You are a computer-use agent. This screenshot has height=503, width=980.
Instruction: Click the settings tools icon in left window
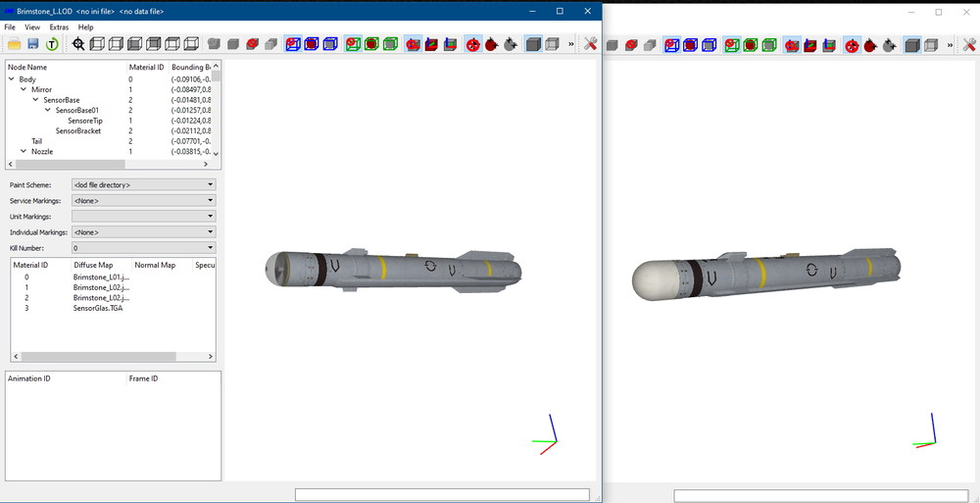click(590, 44)
